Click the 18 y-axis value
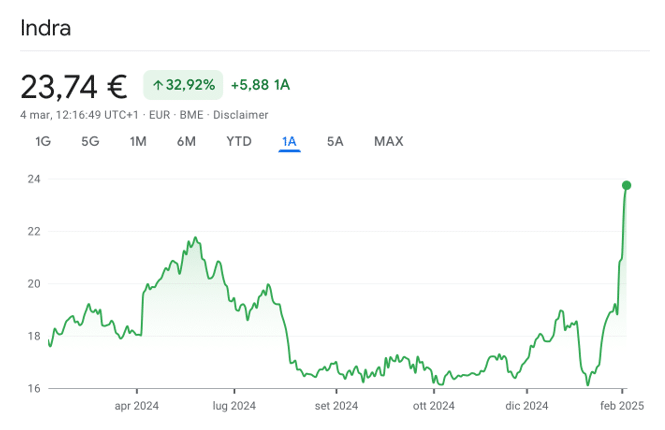Screen dimensions: 665x430 coord(34,336)
